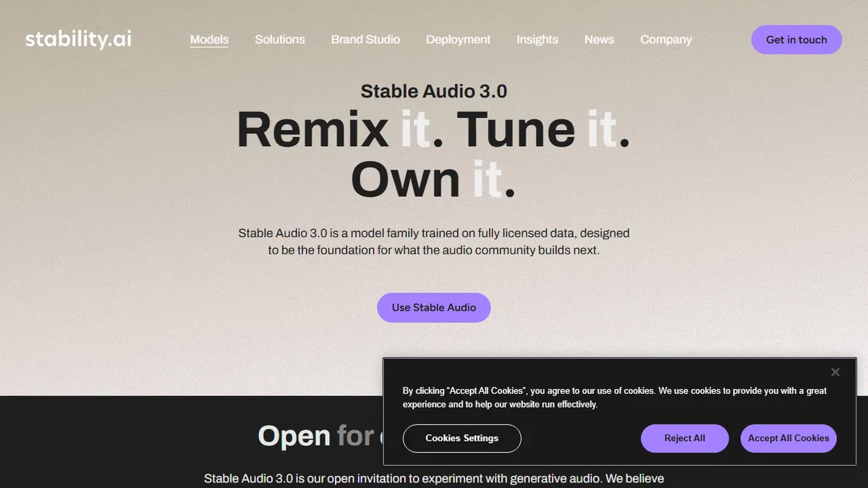The width and height of the screenshot is (868, 488).
Task: Open the Company menu
Action: click(x=666, y=40)
